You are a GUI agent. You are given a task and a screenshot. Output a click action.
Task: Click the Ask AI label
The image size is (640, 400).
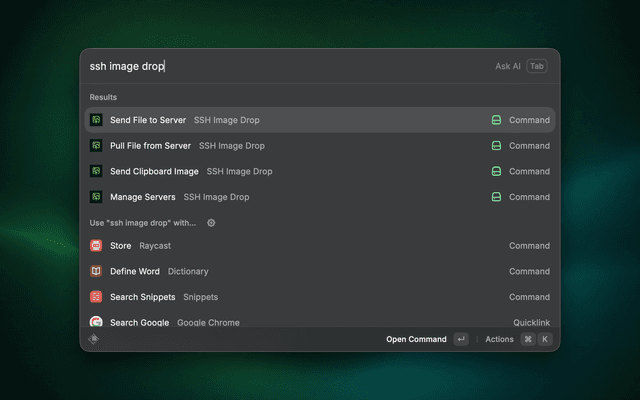point(508,66)
